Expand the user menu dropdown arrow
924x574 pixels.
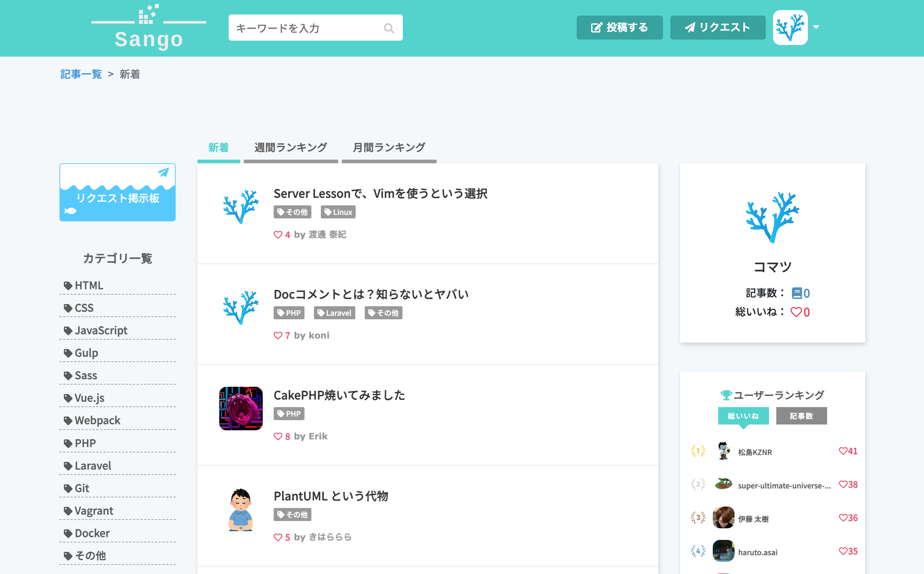point(816,27)
